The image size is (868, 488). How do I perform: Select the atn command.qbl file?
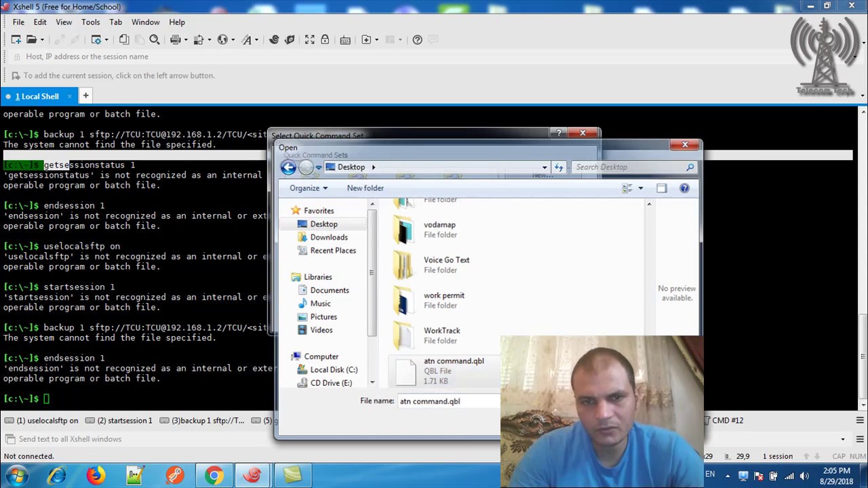tap(444, 371)
